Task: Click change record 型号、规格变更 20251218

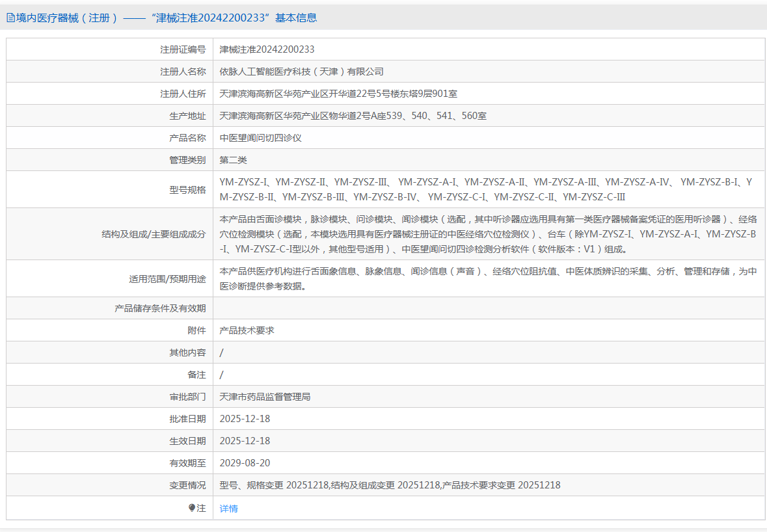Action: (x=274, y=485)
